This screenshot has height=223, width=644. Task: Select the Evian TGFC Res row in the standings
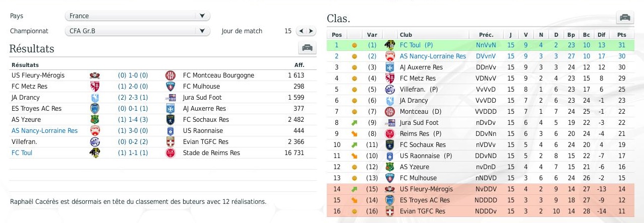(x=480, y=211)
